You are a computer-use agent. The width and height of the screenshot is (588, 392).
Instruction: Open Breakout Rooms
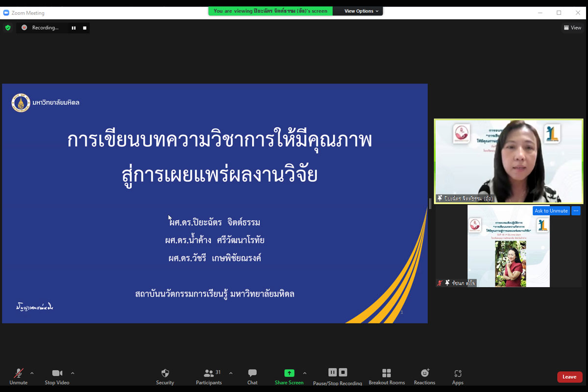pos(387,373)
